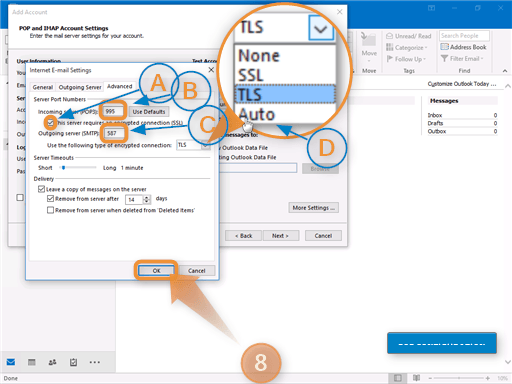Expand the Categorize dropdown in the ribbon
The image size is (512, 384).
click(x=406, y=48)
